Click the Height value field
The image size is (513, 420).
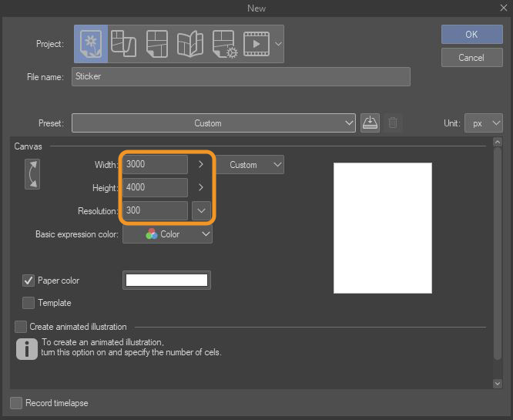click(155, 187)
